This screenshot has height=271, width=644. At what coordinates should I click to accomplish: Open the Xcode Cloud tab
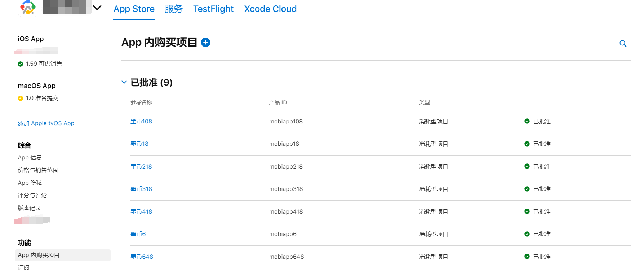(x=270, y=9)
